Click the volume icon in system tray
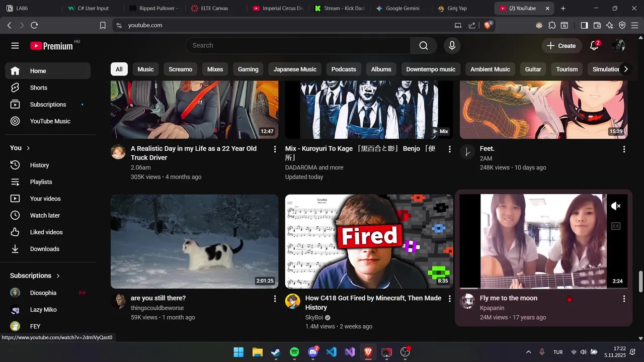Image resolution: width=644 pixels, height=362 pixels. tap(584, 352)
